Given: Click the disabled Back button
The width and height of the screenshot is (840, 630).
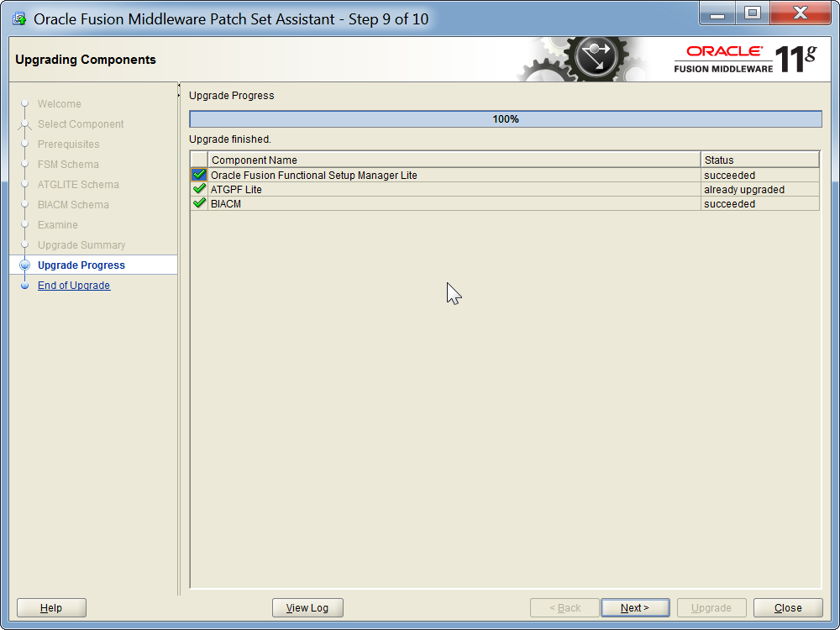Looking at the screenshot, I should [564, 608].
